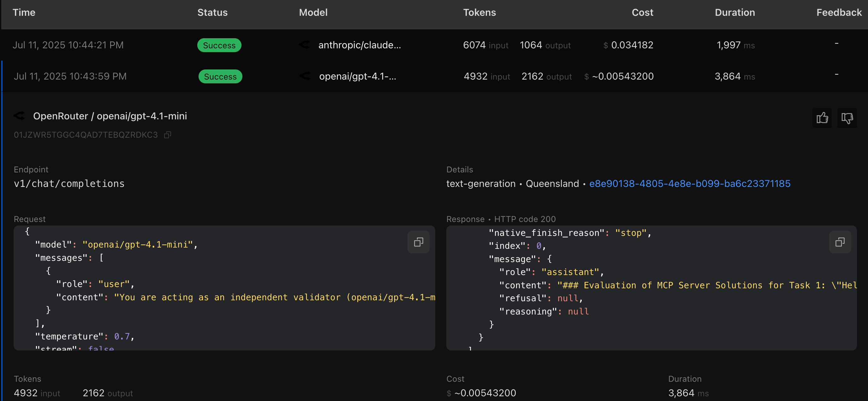The width and height of the screenshot is (868, 401).
Task: Click Response HTTP code 200 label
Action: click(x=501, y=219)
